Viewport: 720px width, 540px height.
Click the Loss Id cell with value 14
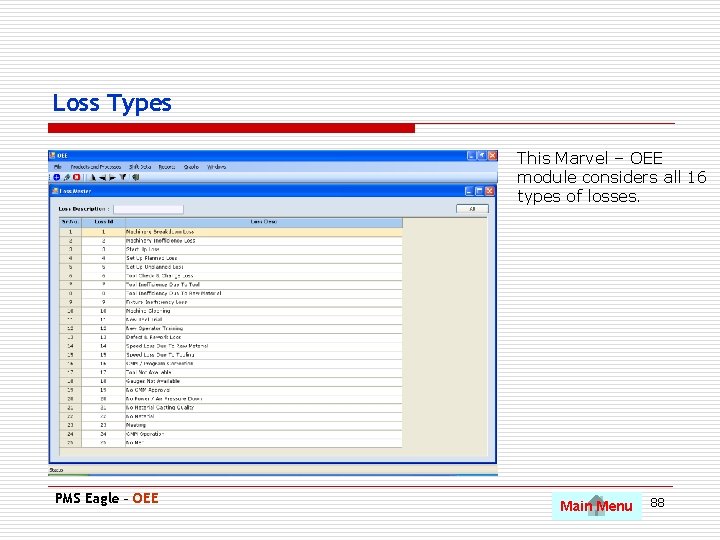pos(103,346)
